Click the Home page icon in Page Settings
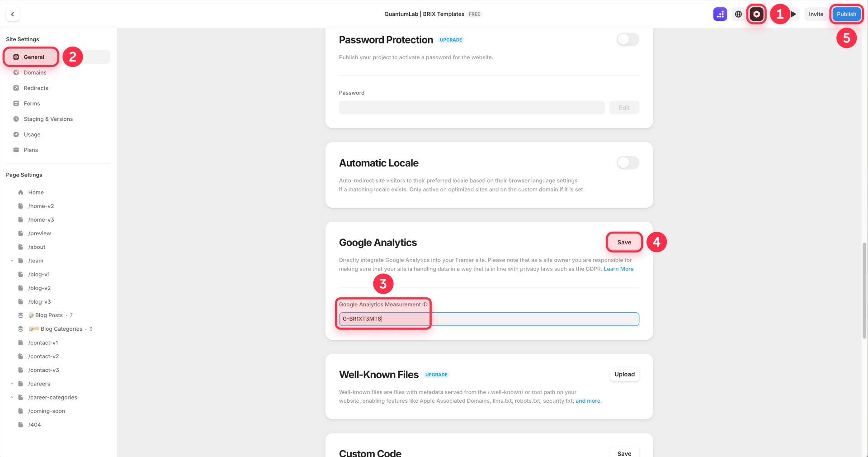Viewport: 868px width, 457px height. (x=20, y=192)
